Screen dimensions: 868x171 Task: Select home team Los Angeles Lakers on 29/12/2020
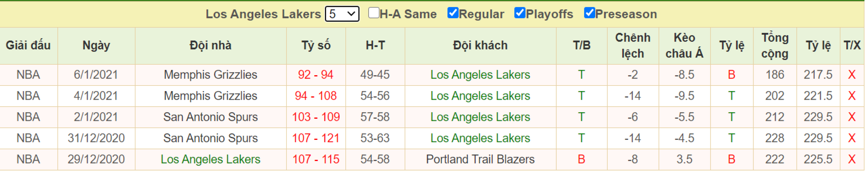[x=211, y=160]
